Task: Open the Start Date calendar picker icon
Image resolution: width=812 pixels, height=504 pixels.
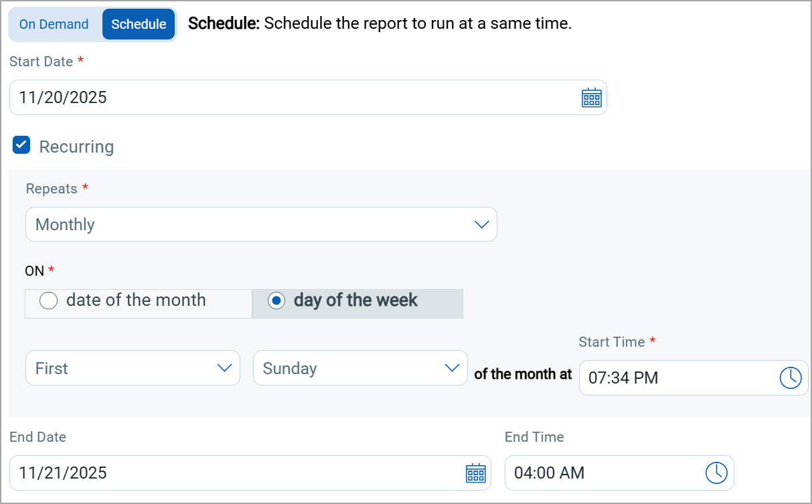Action: [592, 98]
